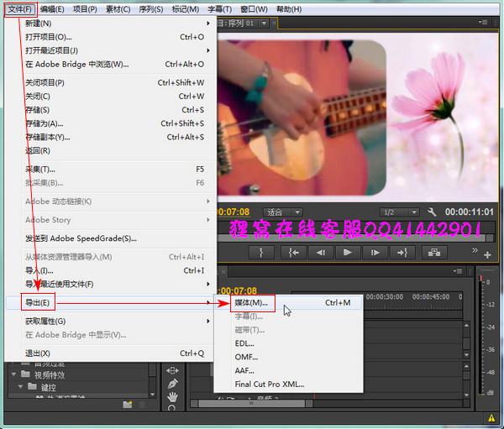This screenshot has height=429, width=504.
Task: Close the sequence tab in Program monitor
Action: point(274,24)
